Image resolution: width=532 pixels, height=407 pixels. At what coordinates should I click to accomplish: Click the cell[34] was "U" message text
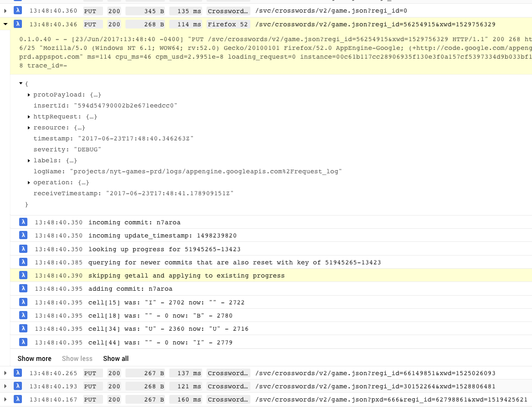pyautogui.click(x=168, y=329)
